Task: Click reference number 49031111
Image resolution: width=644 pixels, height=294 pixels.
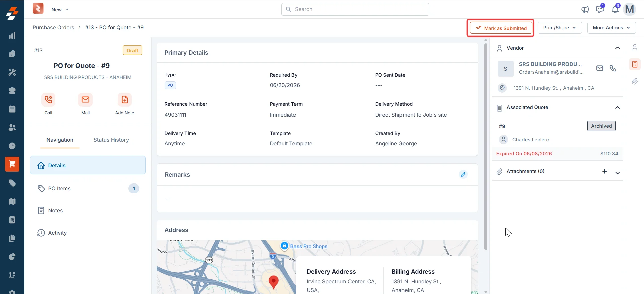Action: tap(175, 115)
